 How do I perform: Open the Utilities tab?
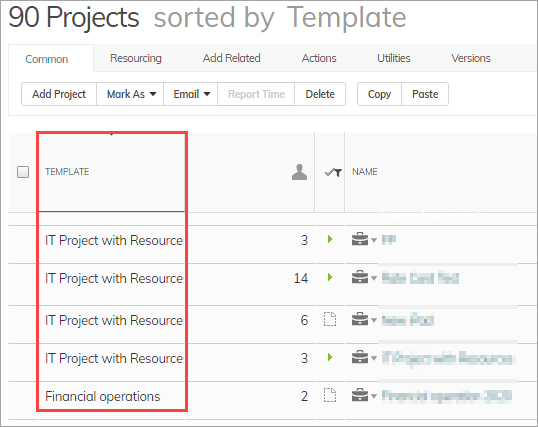[x=394, y=58]
